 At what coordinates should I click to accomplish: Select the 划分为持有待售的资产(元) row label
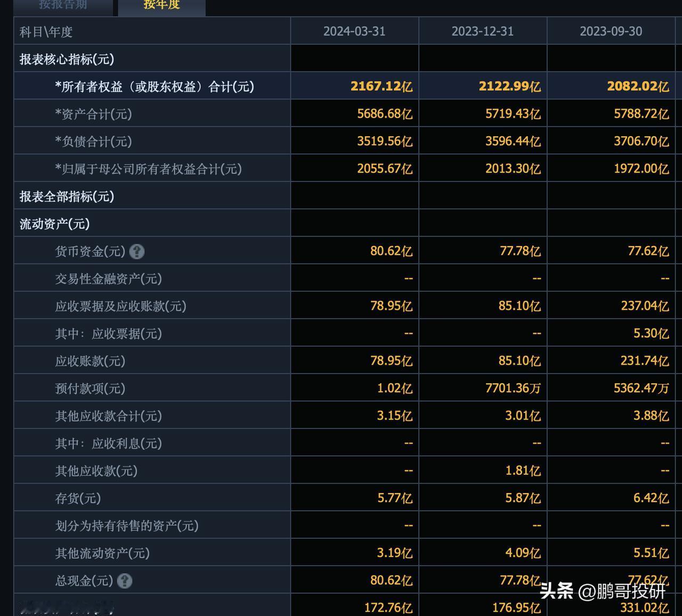(x=127, y=526)
